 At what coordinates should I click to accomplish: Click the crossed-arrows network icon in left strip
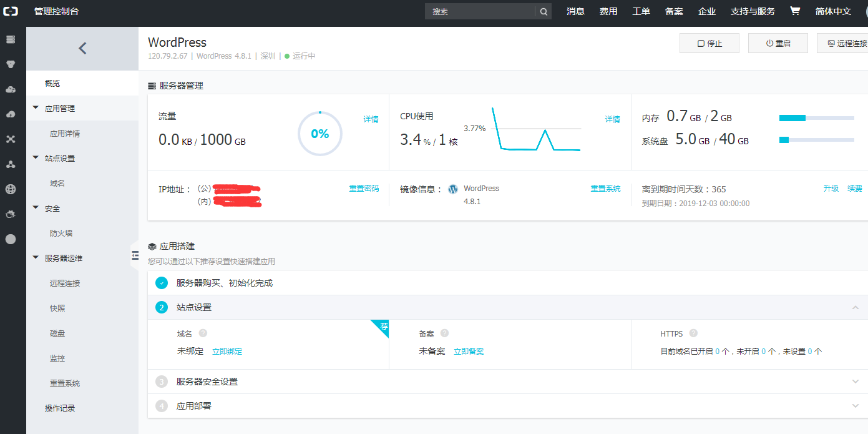pos(11,139)
